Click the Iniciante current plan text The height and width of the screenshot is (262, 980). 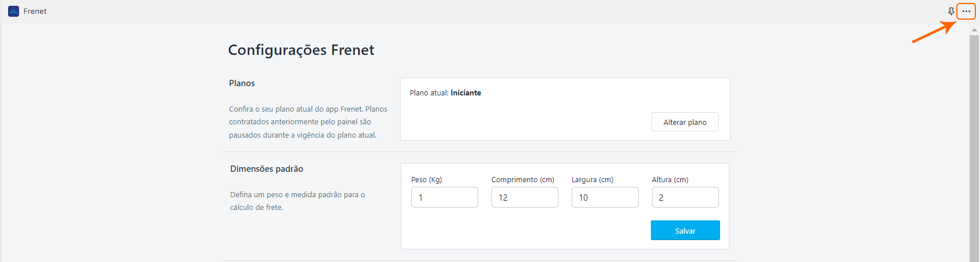(x=465, y=93)
